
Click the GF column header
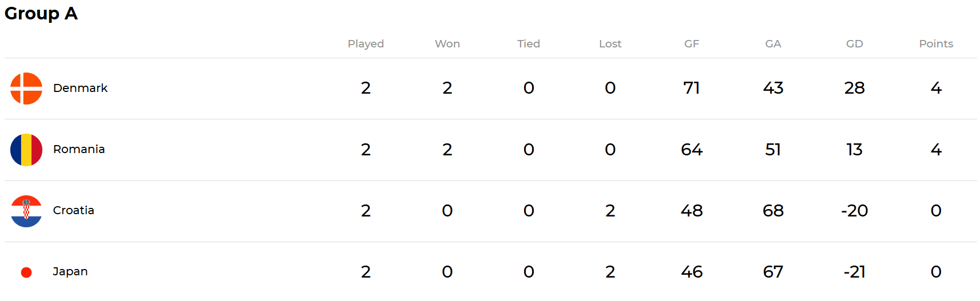point(692,44)
